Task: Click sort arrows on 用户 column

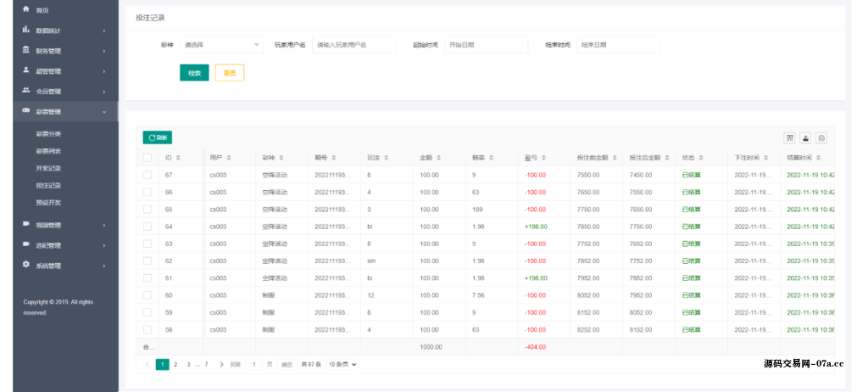Action: pos(229,158)
